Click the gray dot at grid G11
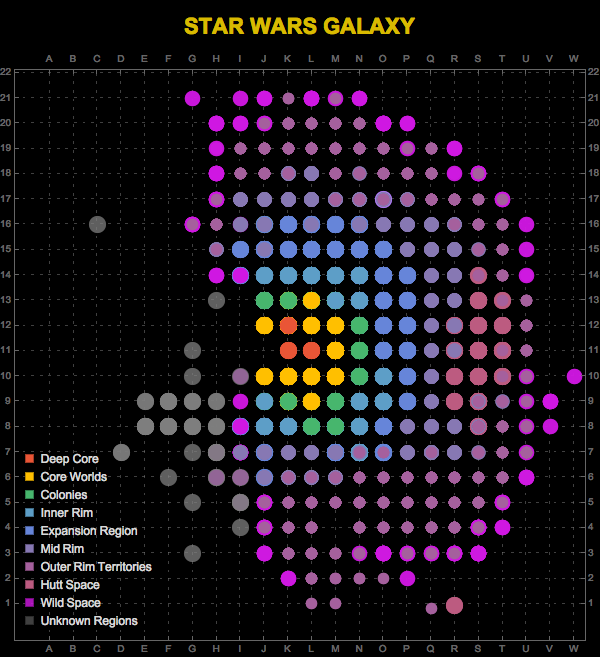This screenshot has width=600, height=657. (x=192, y=350)
